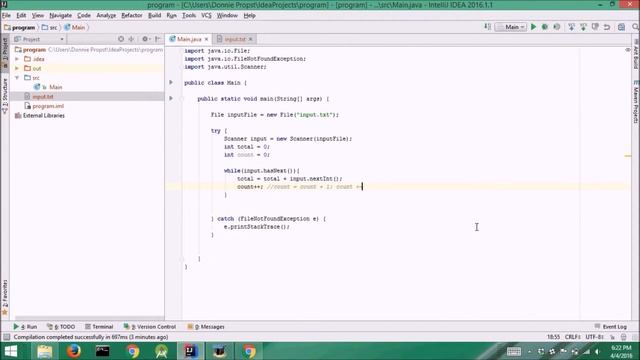Open the Event Log
This screenshot has height=360, width=640.
click(x=611, y=327)
